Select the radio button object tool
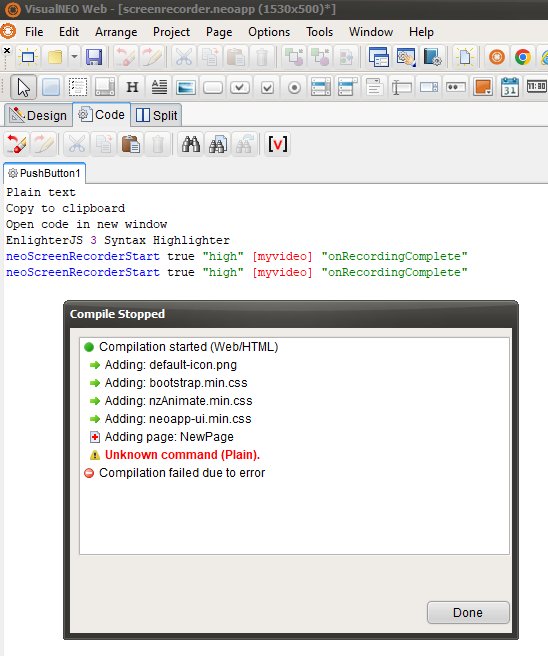Screen dimensions: 548x656 294,87
